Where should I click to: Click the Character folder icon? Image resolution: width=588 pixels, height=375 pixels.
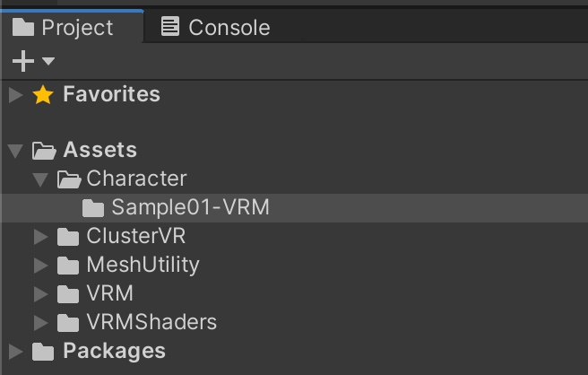[x=69, y=179]
